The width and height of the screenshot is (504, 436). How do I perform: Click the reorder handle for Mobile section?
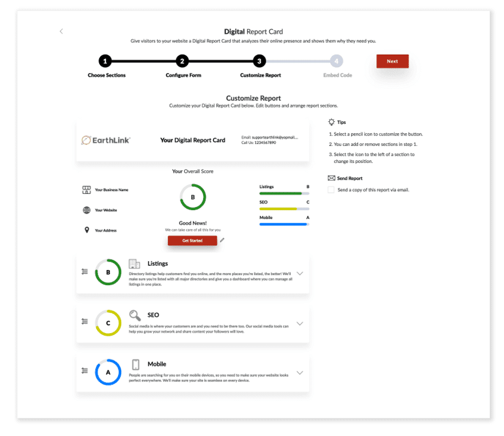point(85,370)
